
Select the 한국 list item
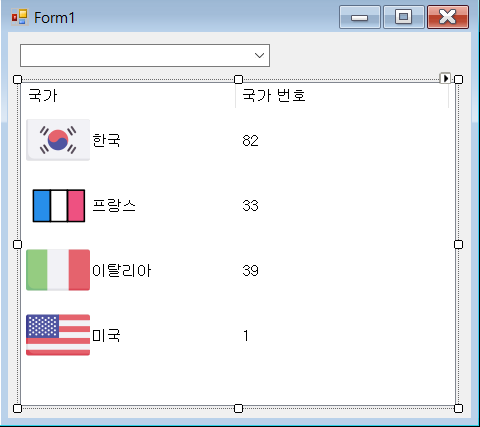tap(106, 140)
